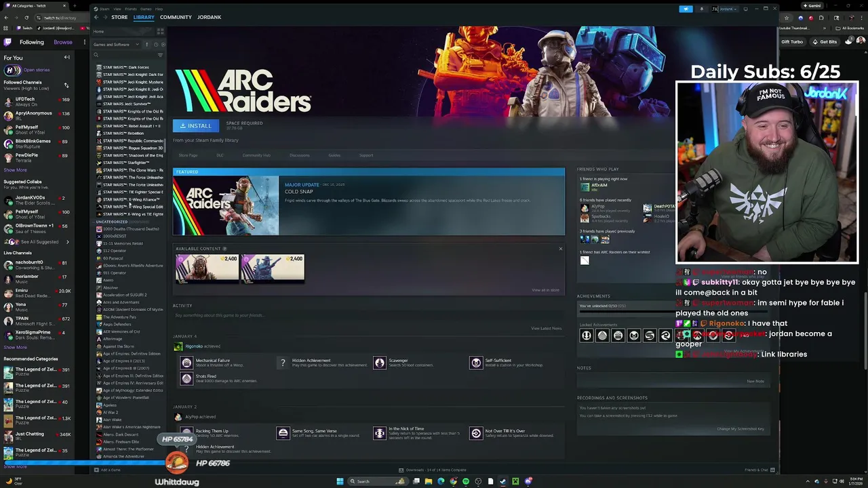This screenshot has width=868, height=488.
Task: Click Change My Screenshot Key link
Action: tap(741, 429)
